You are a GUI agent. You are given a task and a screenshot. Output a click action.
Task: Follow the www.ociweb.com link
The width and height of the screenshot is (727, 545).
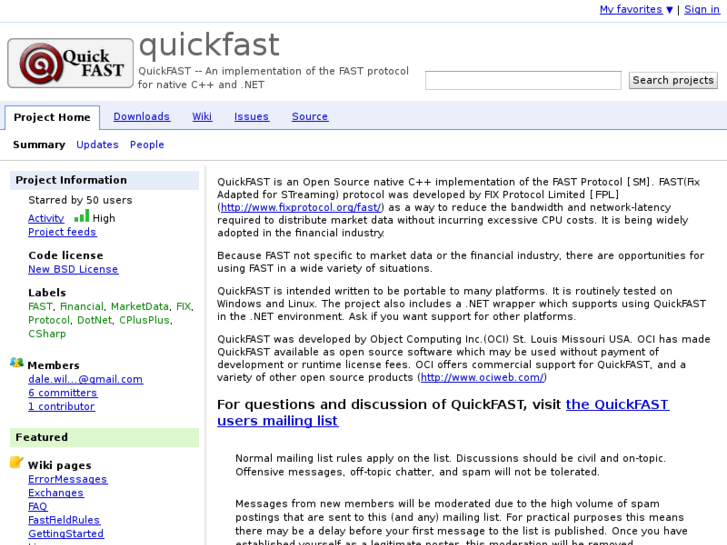(482, 378)
